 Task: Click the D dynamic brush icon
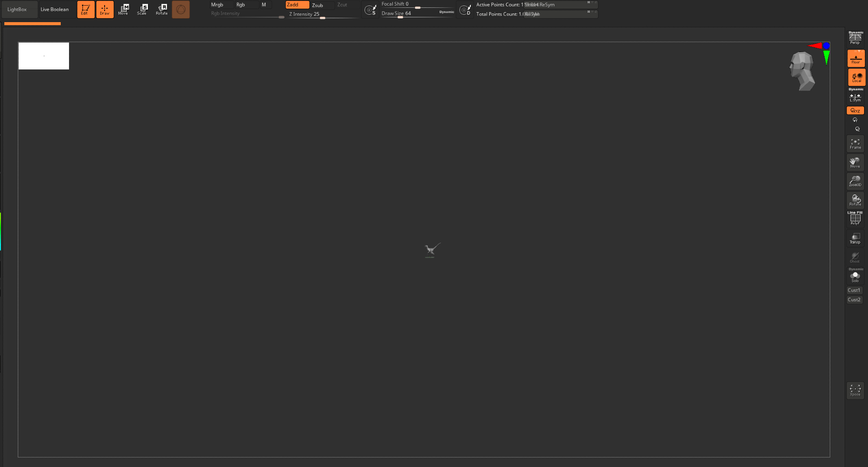(465, 10)
